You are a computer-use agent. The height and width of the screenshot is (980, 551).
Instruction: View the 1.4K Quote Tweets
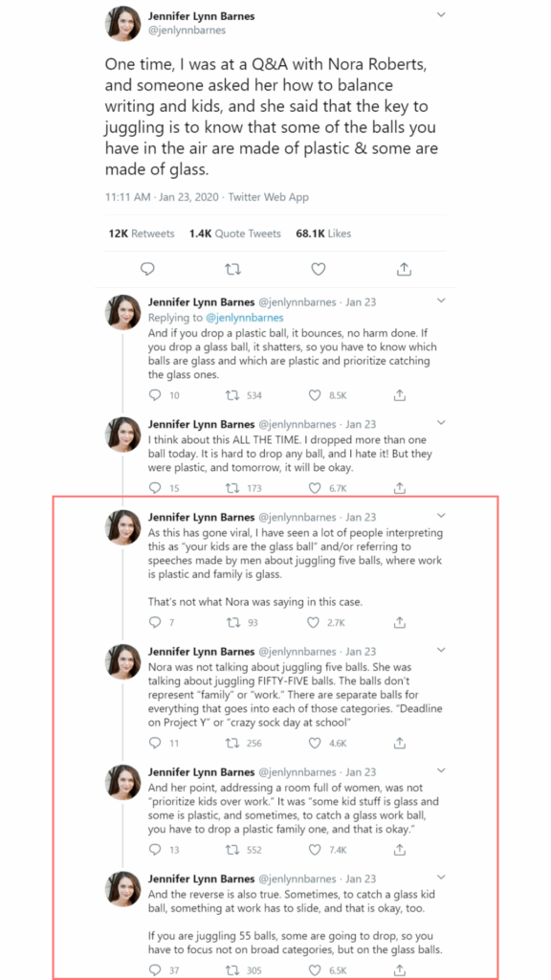tap(235, 234)
